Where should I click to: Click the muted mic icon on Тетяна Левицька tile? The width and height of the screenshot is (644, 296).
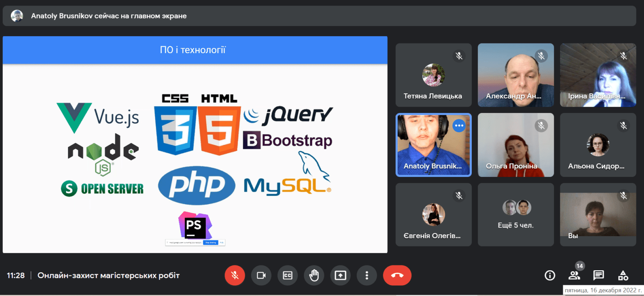tap(459, 56)
